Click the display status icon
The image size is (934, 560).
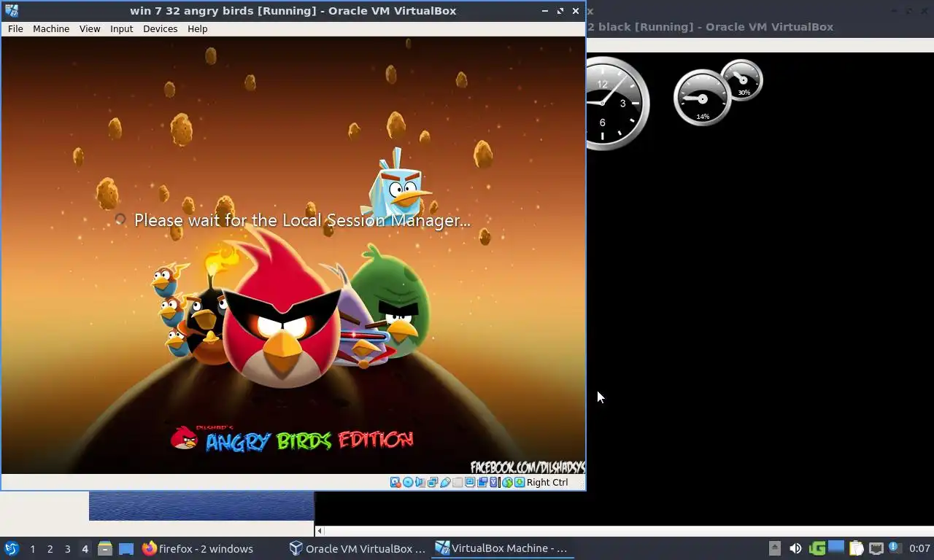470,482
